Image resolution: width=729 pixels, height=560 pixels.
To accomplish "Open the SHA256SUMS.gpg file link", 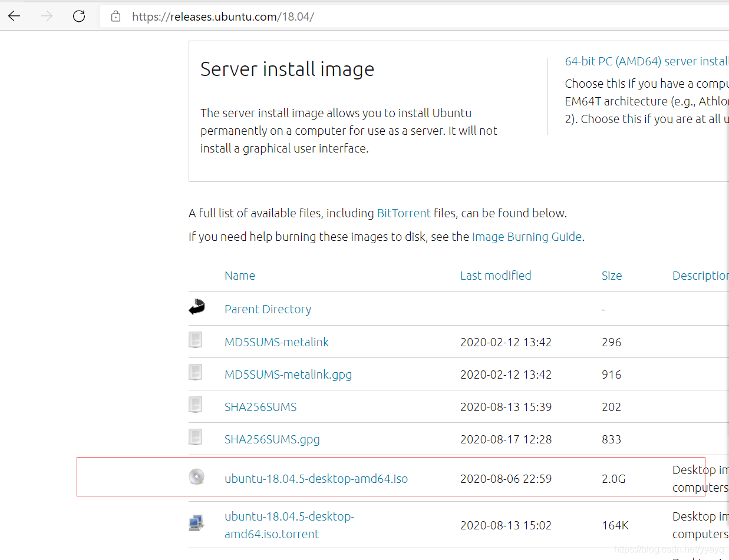I will pyautogui.click(x=272, y=439).
